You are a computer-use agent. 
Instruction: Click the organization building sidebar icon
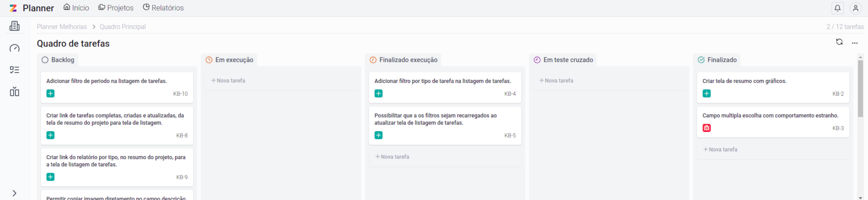click(14, 26)
